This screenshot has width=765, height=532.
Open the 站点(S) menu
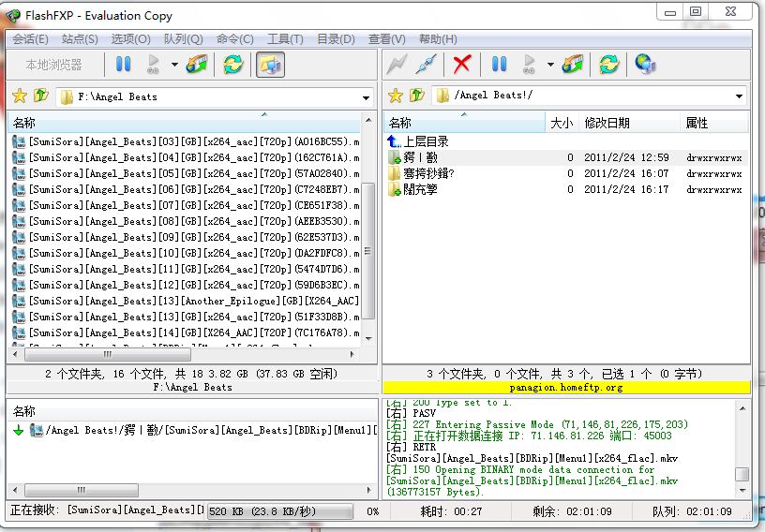(x=80, y=39)
